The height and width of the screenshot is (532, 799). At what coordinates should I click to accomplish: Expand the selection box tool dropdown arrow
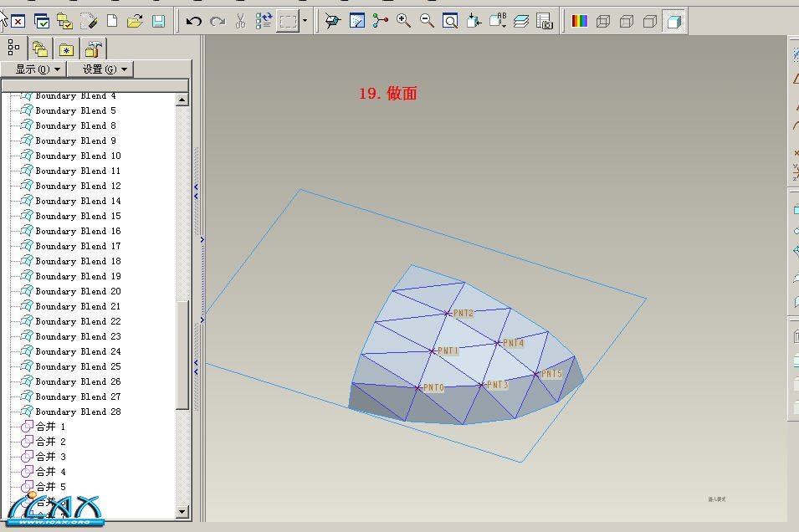[x=305, y=22]
